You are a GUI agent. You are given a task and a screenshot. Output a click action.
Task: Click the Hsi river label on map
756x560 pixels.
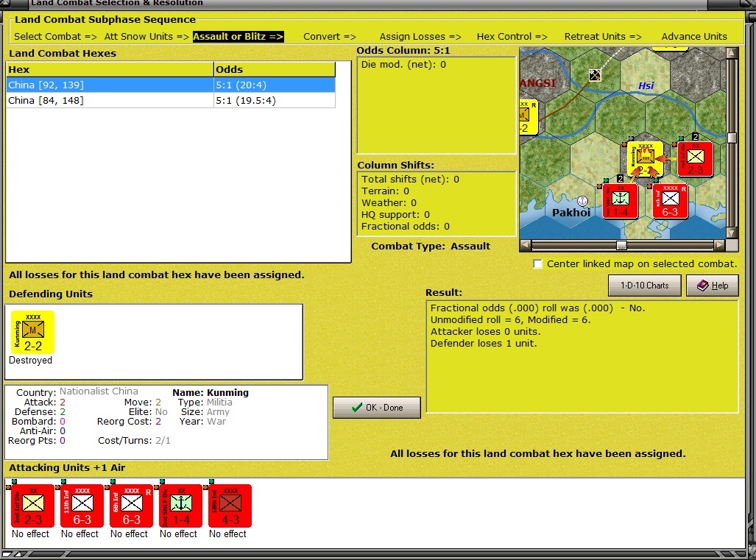(646, 86)
